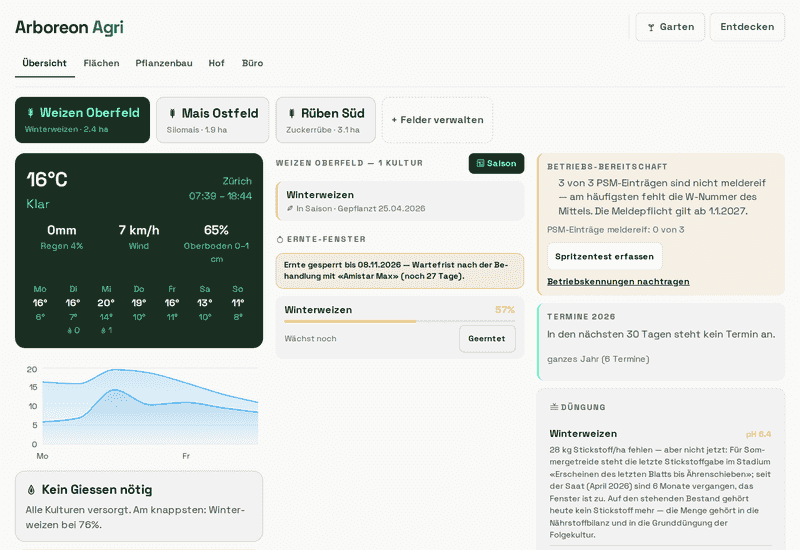Click the Garten plant icon
Screen dimensions: 800x550
coord(651,28)
